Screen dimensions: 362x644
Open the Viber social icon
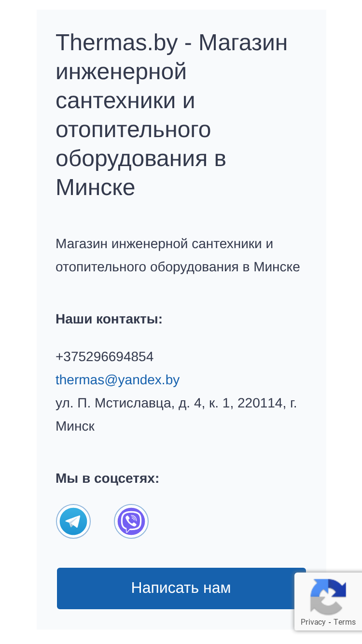[131, 521]
